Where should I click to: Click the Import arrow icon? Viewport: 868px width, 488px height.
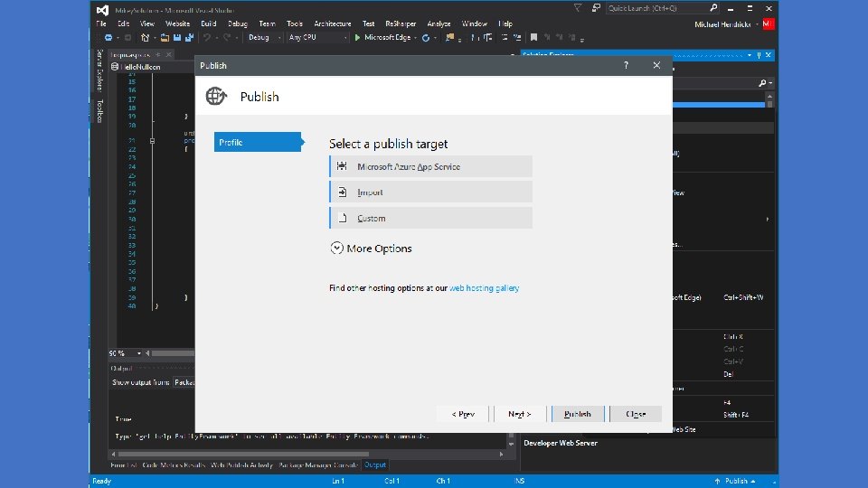[x=342, y=192]
